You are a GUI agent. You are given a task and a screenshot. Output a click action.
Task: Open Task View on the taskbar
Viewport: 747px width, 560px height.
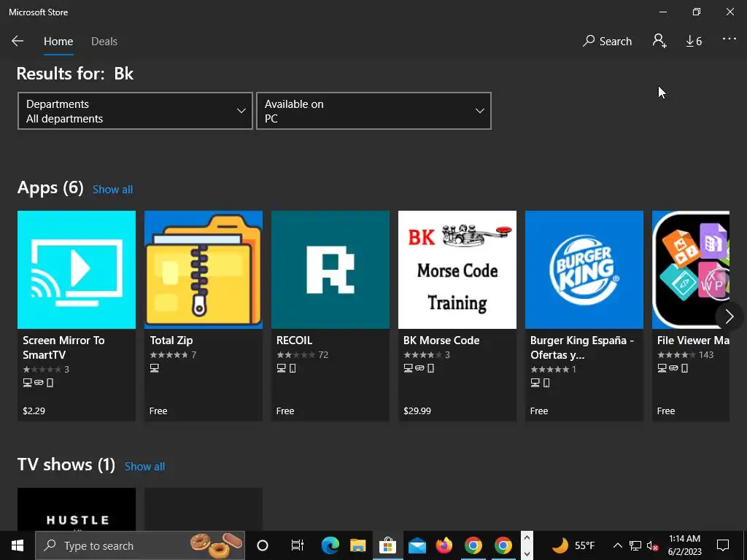(298, 545)
